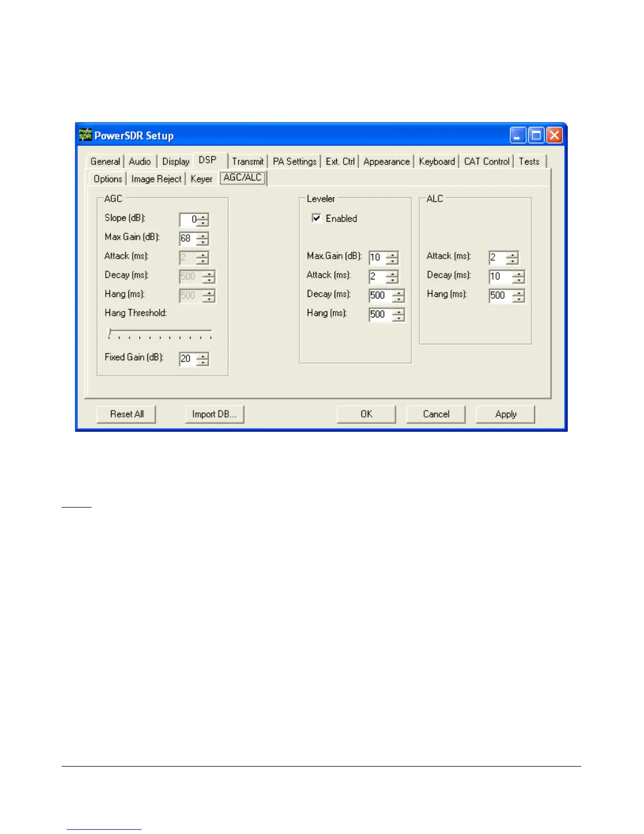Click the Leveler Hang (ms) field
Viewport: 644px width, 834px height.
381,314
